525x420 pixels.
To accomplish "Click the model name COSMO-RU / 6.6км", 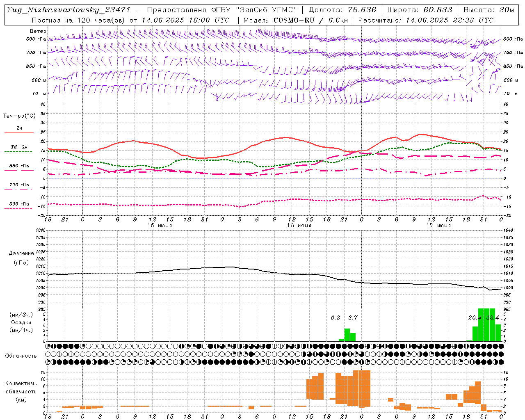I will coord(310,20).
